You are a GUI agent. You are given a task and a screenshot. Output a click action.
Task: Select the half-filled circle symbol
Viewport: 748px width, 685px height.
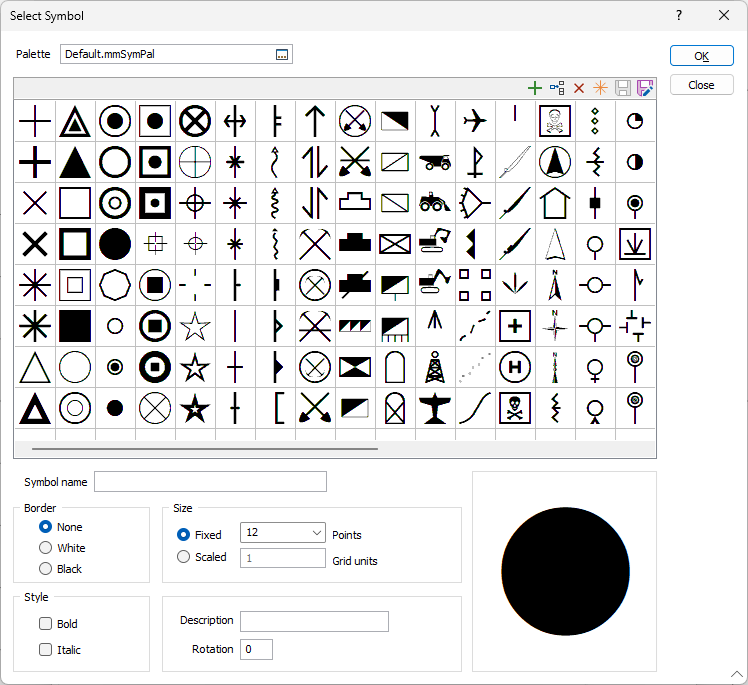pos(634,162)
